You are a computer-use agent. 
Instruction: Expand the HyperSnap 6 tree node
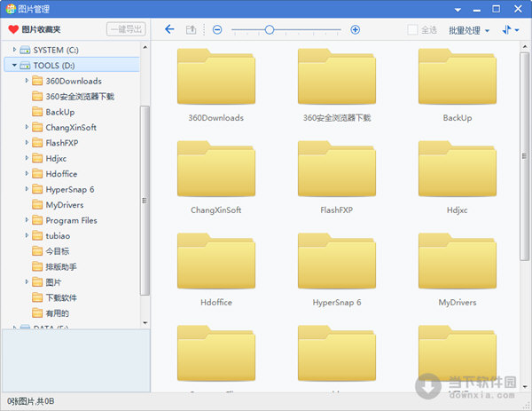tap(27, 189)
